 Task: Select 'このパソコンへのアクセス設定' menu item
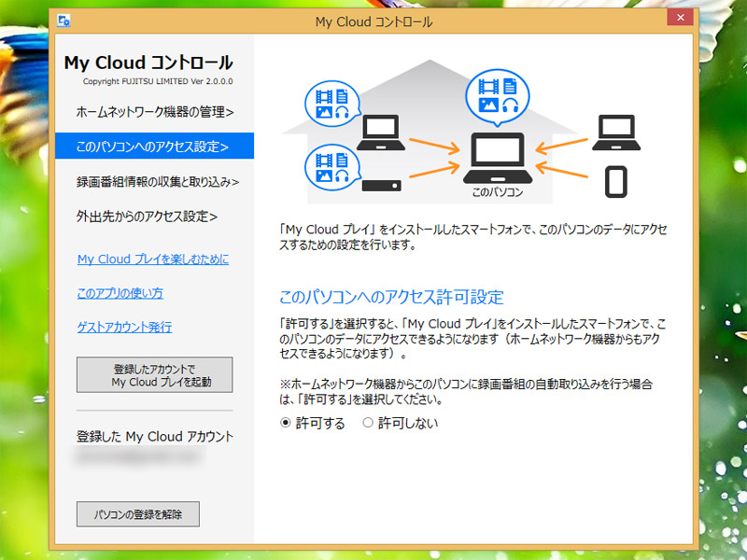pos(154,147)
